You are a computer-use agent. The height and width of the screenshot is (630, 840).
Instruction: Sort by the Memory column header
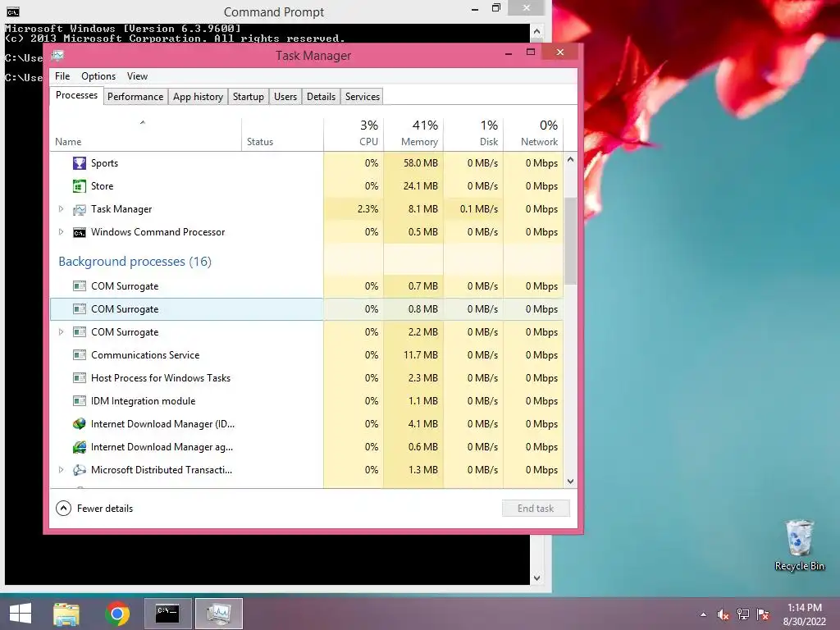413,134
